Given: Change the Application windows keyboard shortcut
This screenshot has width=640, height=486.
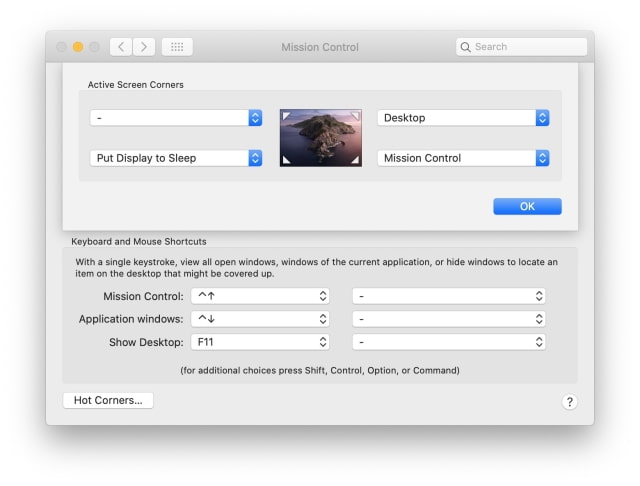Looking at the screenshot, I should (x=259, y=319).
